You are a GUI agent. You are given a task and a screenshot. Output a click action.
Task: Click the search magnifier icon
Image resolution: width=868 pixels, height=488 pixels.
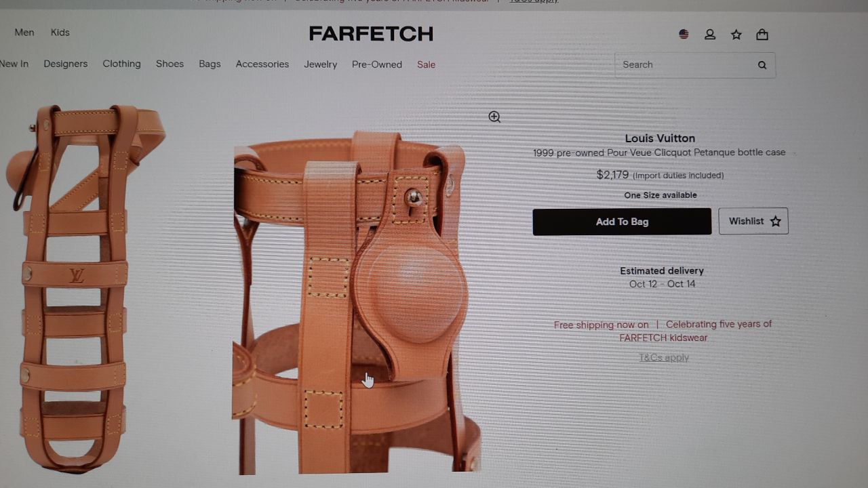click(x=762, y=65)
